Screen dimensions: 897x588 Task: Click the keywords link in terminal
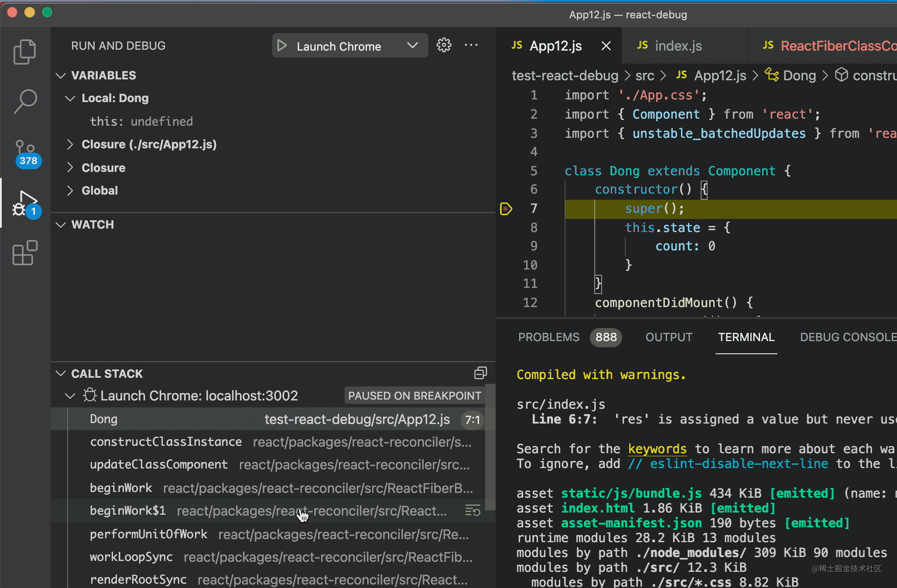point(657,449)
